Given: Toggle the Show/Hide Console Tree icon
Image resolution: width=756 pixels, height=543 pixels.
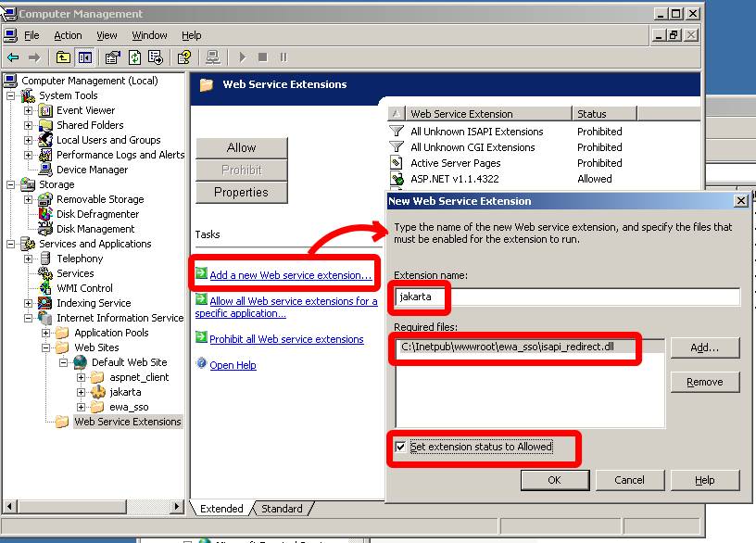Looking at the screenshot, I should click(x=84, y=57).
